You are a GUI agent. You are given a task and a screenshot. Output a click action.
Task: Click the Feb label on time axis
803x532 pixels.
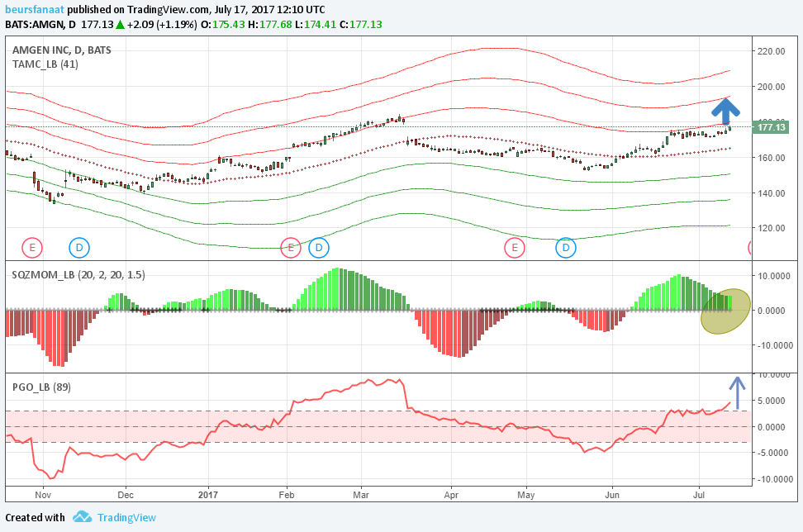(287, 495)
